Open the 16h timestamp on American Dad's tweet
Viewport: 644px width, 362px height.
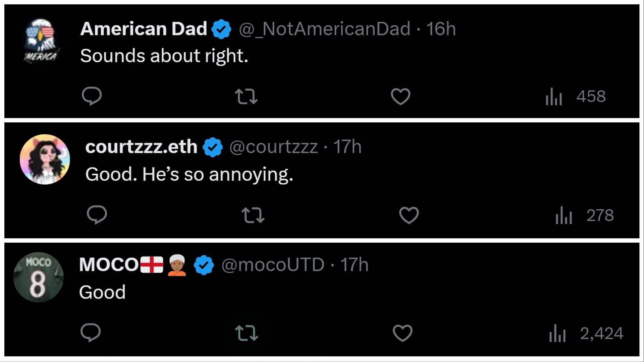coord(441,29)
